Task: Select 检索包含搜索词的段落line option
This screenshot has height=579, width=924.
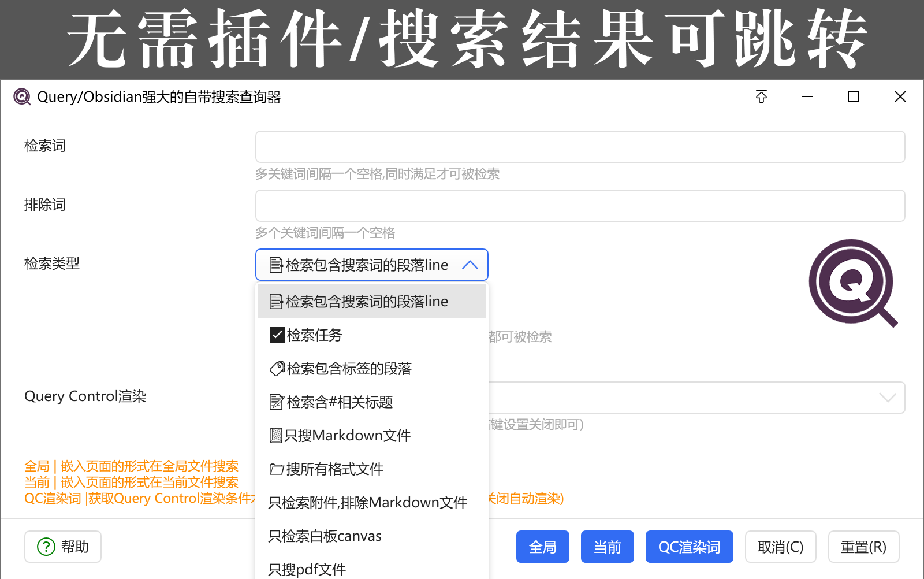Action: click(x=372, y=301)
